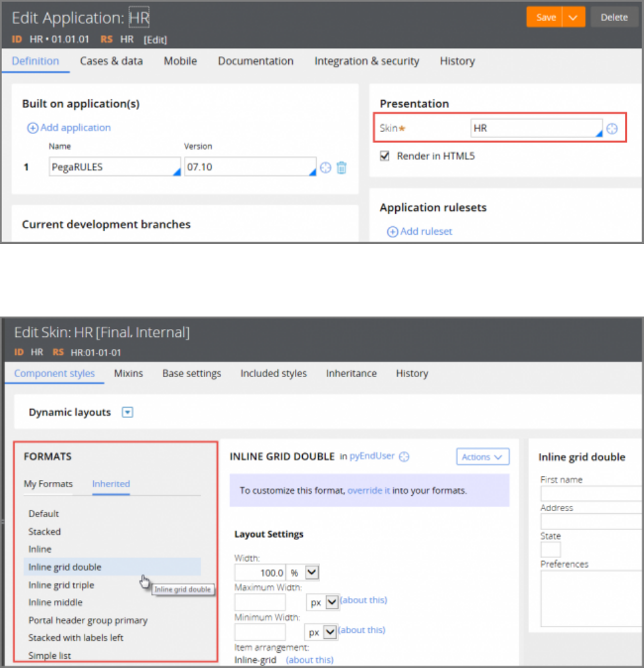Open the Mixins tab in skin editor
644x668 pixels.
pyautogui.click(x=128, y=373)
